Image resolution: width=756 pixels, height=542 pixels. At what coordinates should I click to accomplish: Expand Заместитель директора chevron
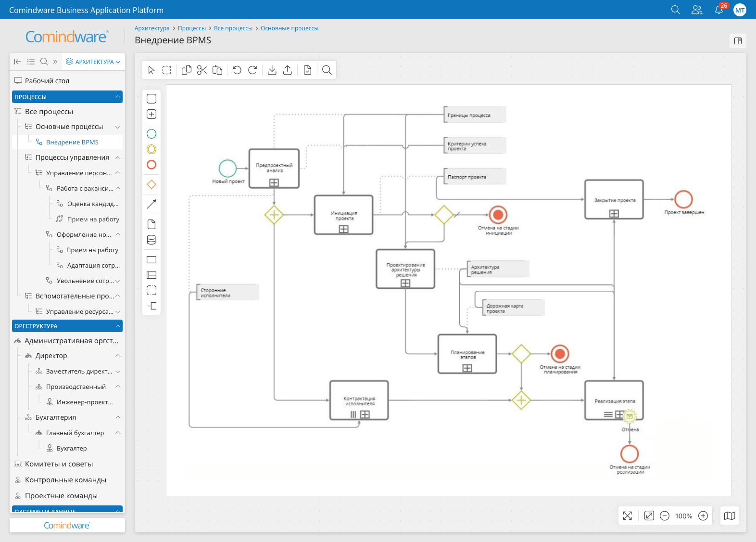coord(118,372)
